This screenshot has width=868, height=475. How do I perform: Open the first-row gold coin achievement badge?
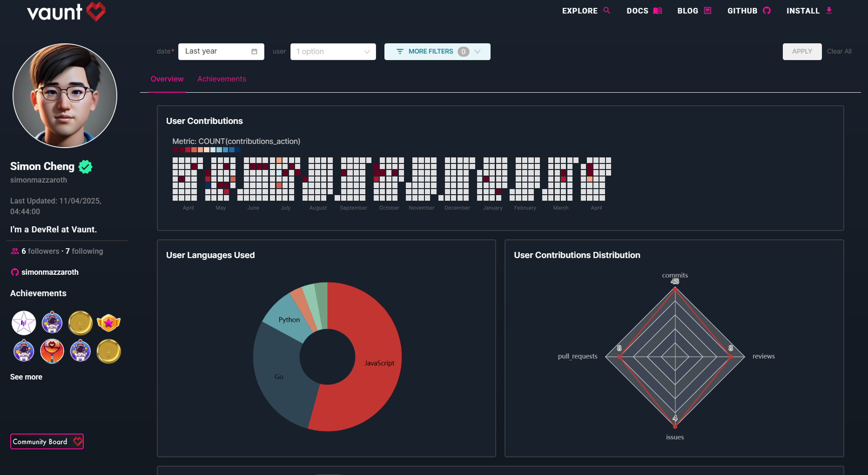[x=81, y=323]
